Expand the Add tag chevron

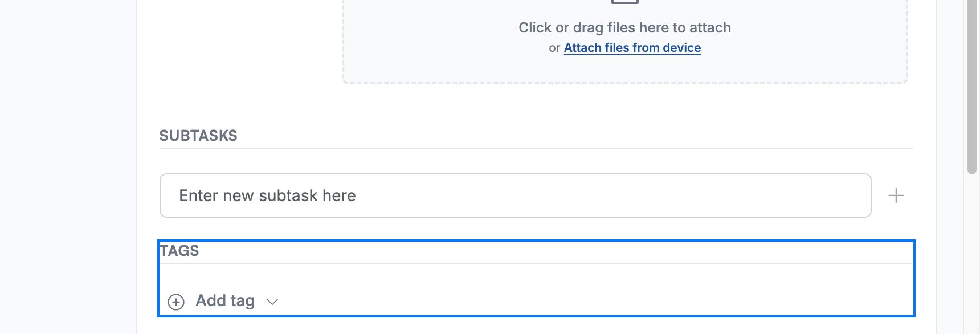(272, 302)
